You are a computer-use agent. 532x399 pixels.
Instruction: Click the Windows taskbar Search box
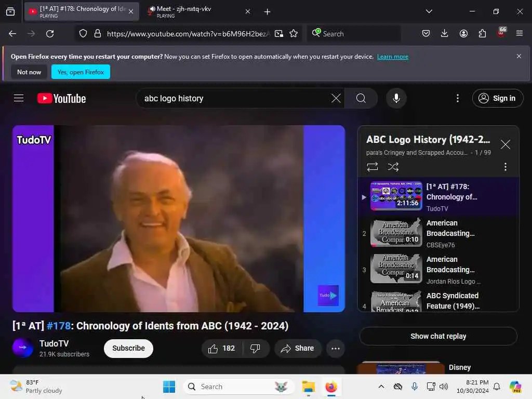tap(239, 387)
